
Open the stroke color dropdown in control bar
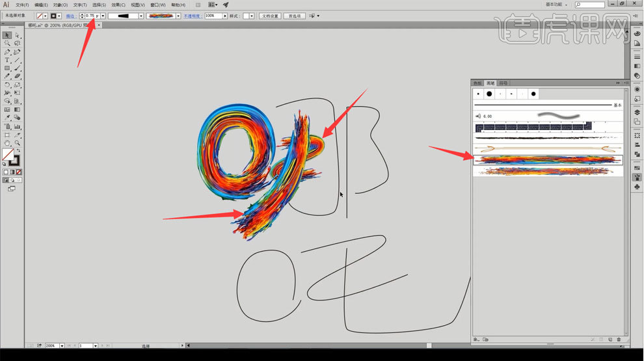(x=59, y=16)
